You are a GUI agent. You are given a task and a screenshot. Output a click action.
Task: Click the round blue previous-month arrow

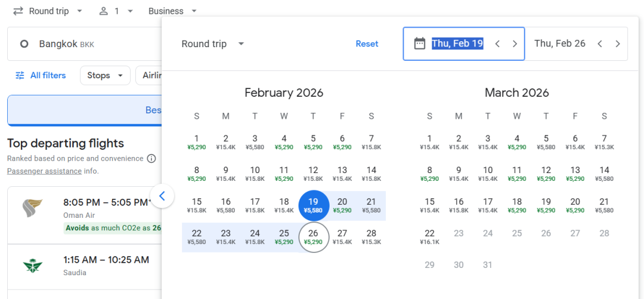coord(162,196)
